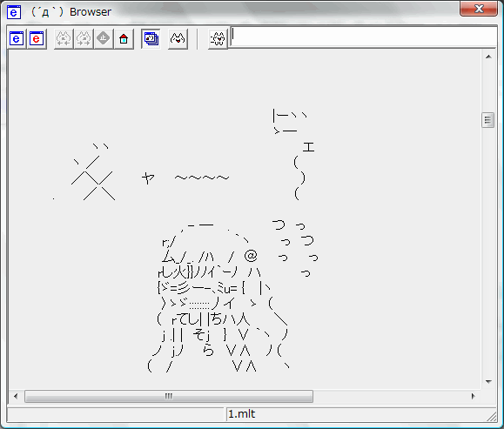Image resolution: width=504 pixels, height=429 pixels.
Task: Click the horizontal scrollbar left arrow
Action: tap(16, 396)
